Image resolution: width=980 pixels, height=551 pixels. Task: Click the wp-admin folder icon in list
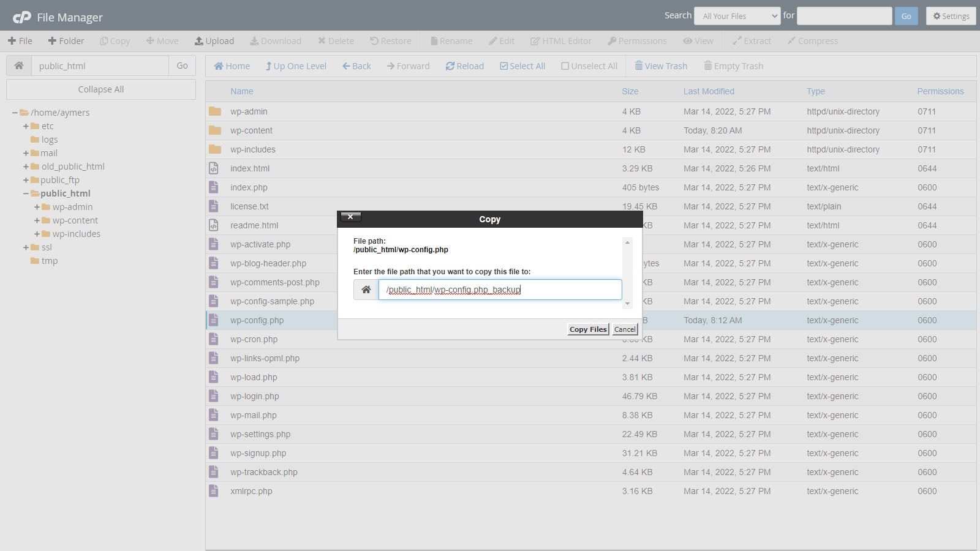pos(214,111)
